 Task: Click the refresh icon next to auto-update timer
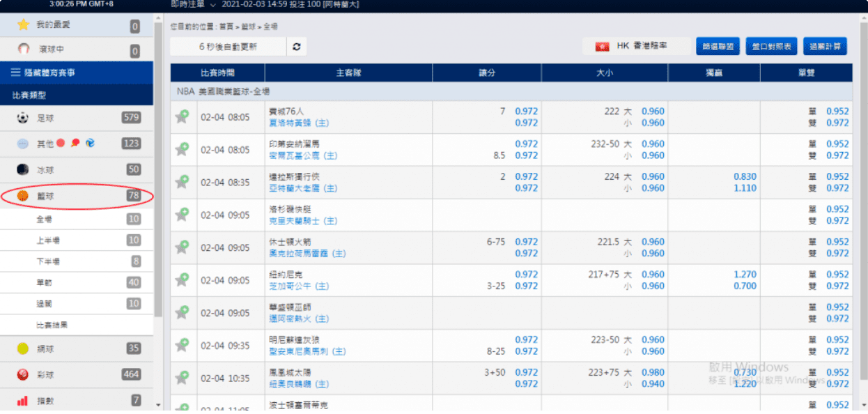(x=297, y=47)
